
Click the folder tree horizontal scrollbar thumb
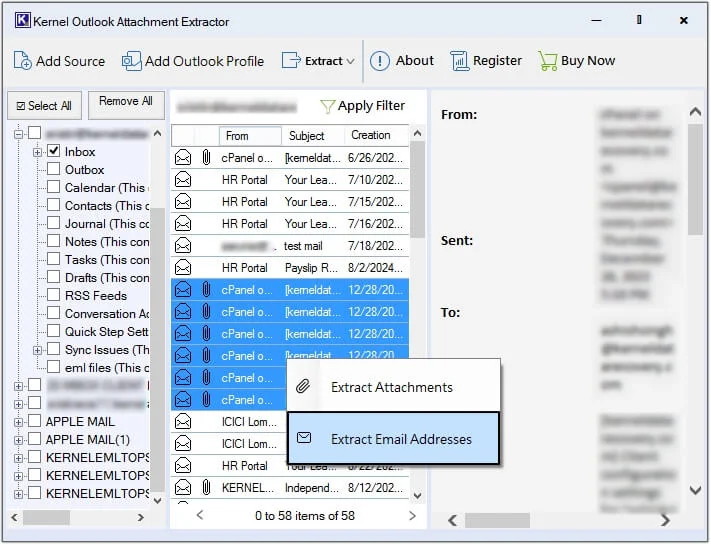(47, 517)
